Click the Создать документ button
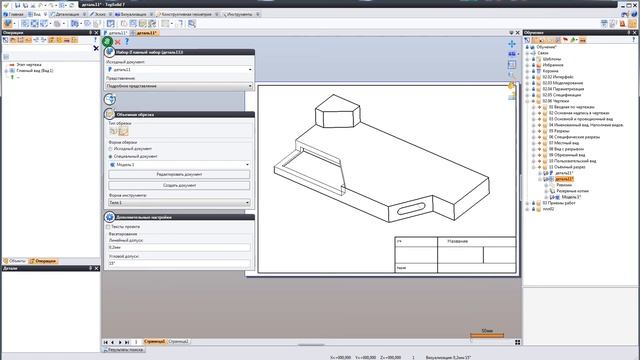The image size is (640, 360). [x=179, y=185]
